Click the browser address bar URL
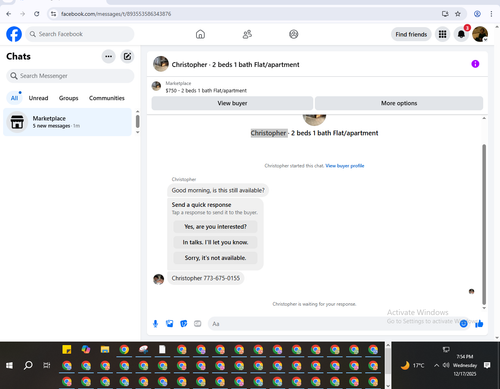The image size is (500, 389). coord(116,14)
